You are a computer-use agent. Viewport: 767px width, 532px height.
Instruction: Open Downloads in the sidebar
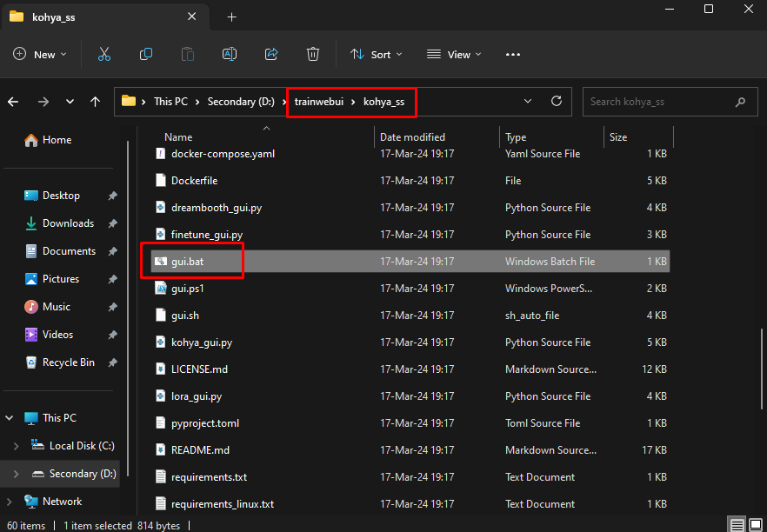pos(68,223)
